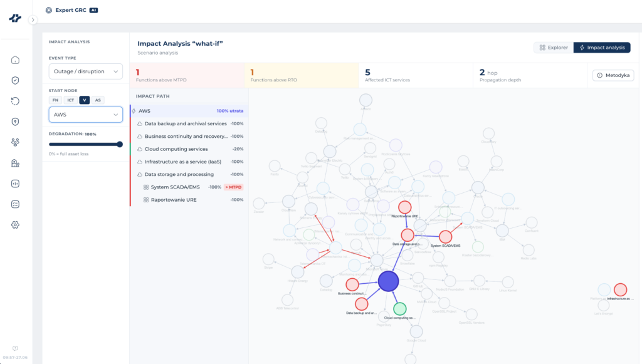This screenshot has height=364, width=642.
Task: Select Data storage and processing row
Action: point(189,174)
